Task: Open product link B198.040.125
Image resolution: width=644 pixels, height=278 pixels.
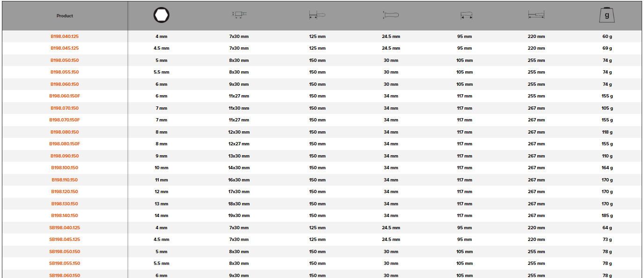Action: click(x=65, y=36)
